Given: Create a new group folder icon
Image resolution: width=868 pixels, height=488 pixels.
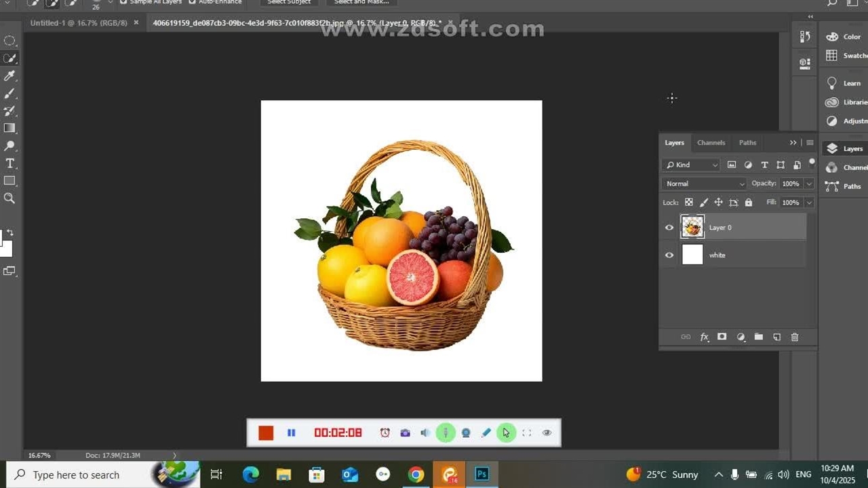Looking at the screenshot, I should 759,337.
